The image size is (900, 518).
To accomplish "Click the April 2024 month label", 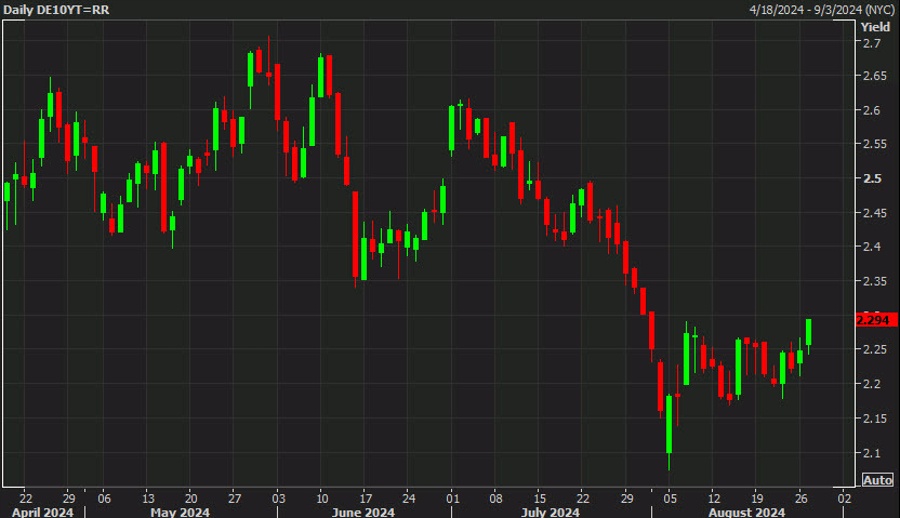I will point(41,510).
